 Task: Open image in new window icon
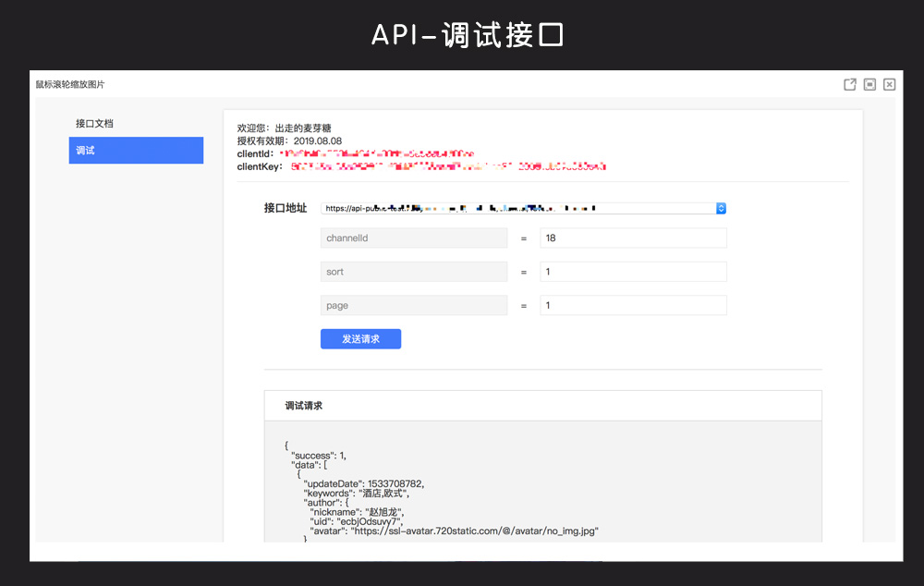pyautogui.click(x=850, y=84)
